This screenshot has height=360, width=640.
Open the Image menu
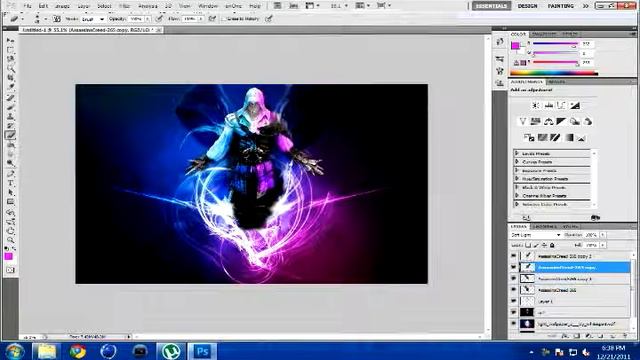point(62,6)
